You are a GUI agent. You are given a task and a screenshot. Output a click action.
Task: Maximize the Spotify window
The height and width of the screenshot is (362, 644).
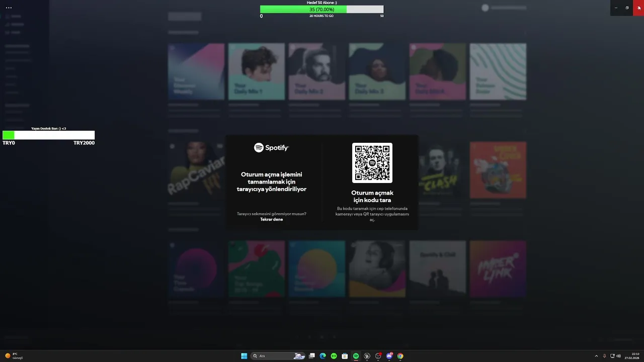coord(627,8)
